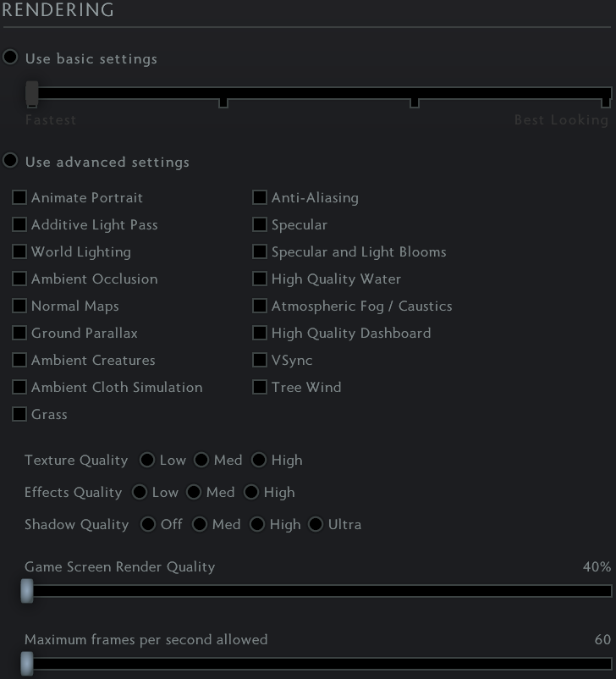Click the Game Screen Render Quality slider handle
Viewport: 616px width, 679px height.
[x=27, y=591]
